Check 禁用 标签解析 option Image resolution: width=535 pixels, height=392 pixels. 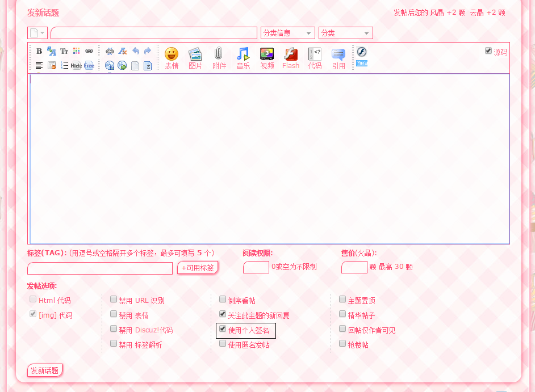(x=114, y=343)
